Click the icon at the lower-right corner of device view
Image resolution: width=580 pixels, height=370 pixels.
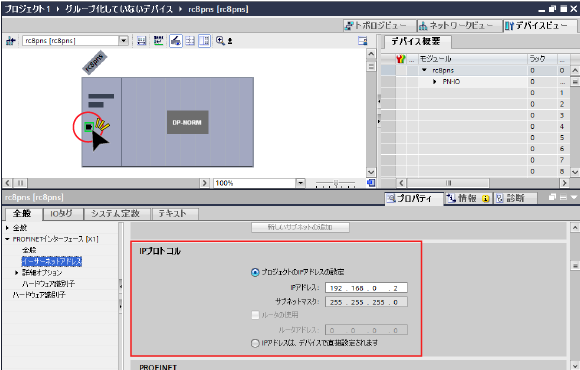371,183
